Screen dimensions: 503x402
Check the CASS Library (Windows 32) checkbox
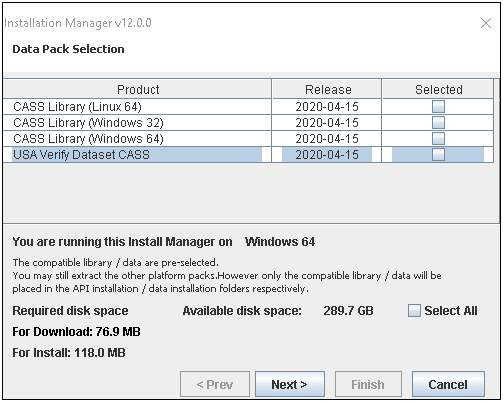pyautogui.click(x=438, y=123)
